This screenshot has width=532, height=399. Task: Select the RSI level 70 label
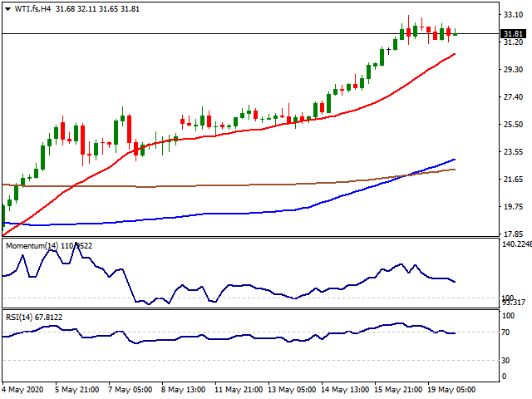point(505,332)
